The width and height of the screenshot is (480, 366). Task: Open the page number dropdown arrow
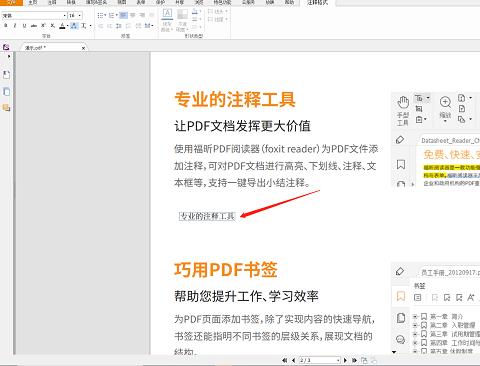point(338,360)
